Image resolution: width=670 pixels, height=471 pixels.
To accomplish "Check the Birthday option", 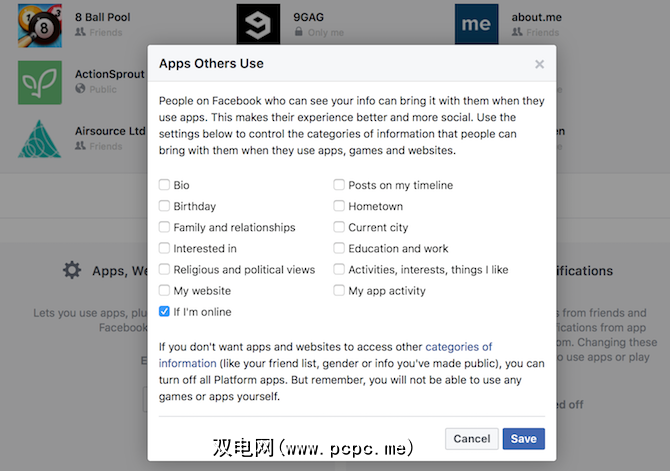I will coord(164,206).
